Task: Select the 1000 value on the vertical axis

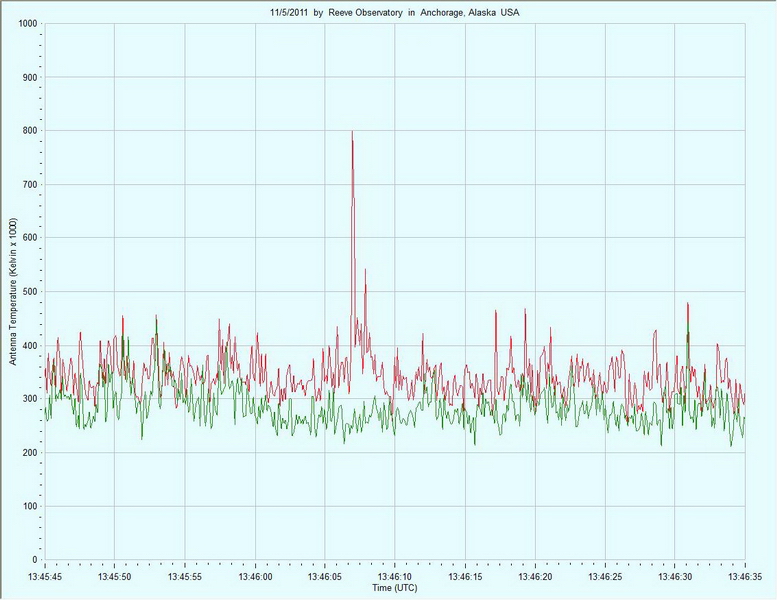Action: [x=27, y=24]
